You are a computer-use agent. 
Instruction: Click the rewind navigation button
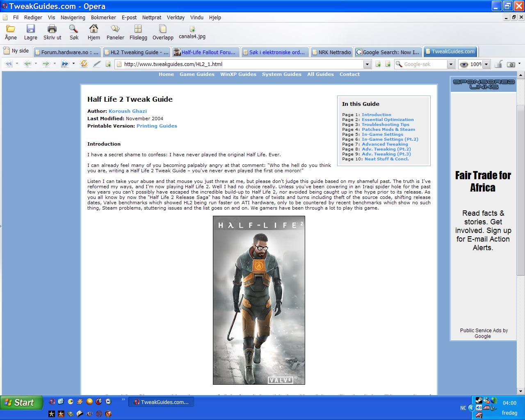pos(8,64)
